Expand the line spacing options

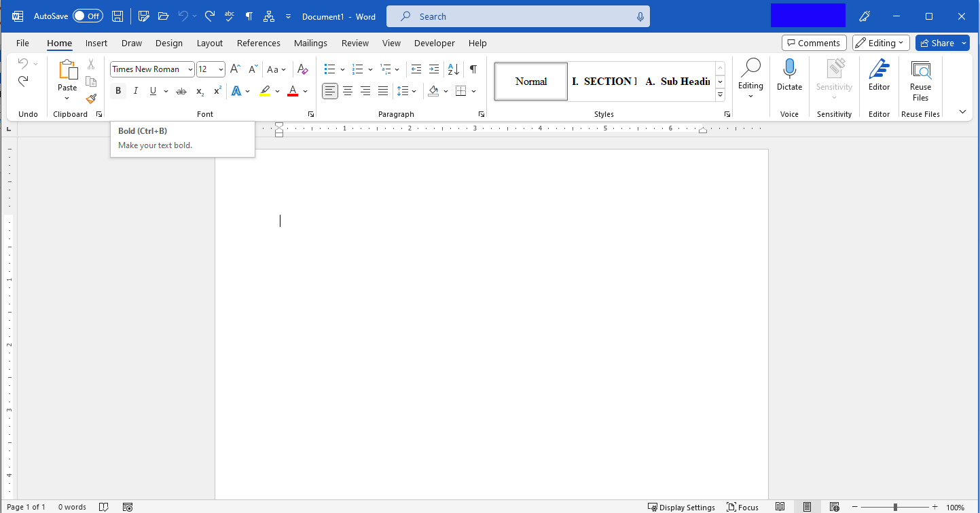click(x=414, y=90)
